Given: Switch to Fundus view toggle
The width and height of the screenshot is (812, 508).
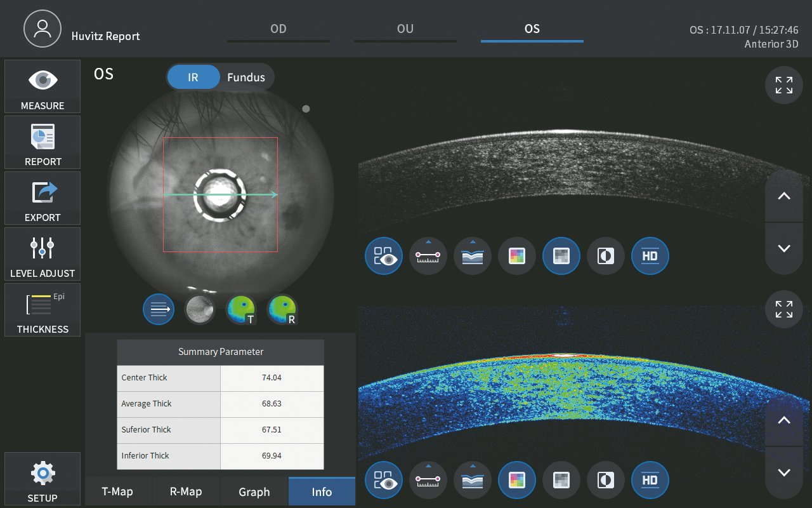Looking at the screenshot, I should pos(246,77).
